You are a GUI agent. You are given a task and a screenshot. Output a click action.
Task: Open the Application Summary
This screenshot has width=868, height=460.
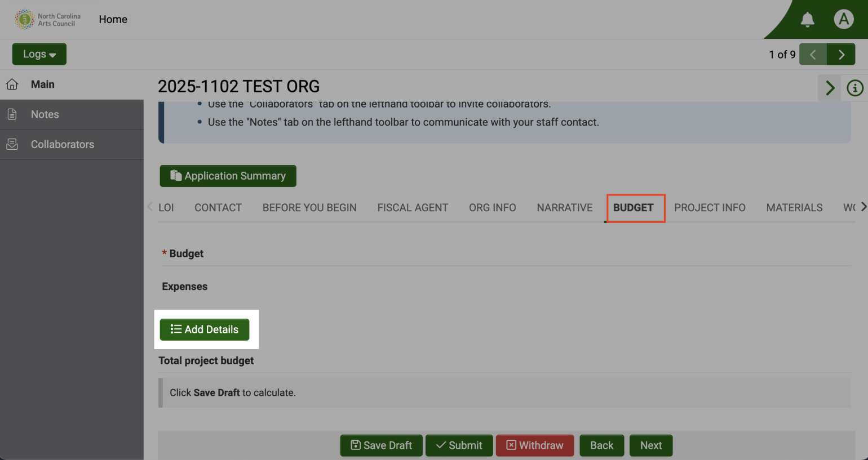tap(228, 176)
